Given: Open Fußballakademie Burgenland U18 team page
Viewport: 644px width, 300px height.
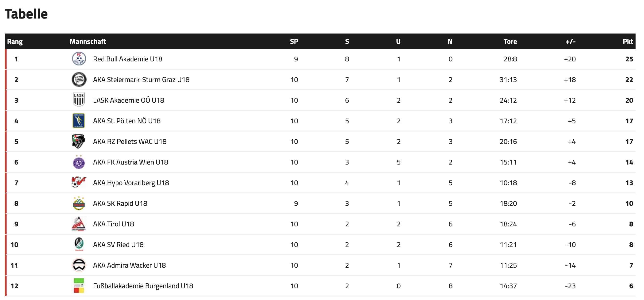Looking at the screenshot, I should (x=143, y=286).
